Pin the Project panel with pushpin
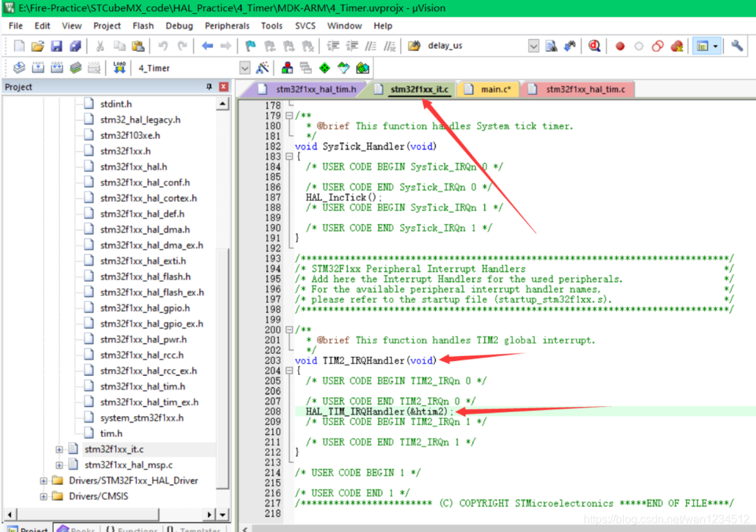The height and width of the screenshot is (532, 756). [209, 87]
